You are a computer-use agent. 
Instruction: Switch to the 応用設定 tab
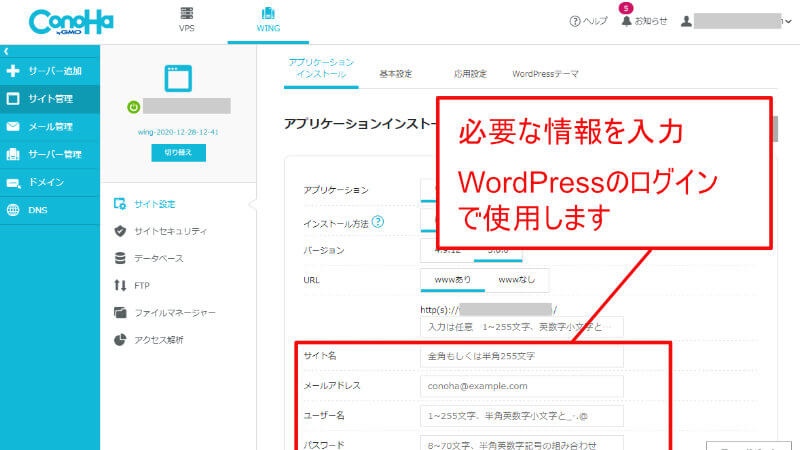pos(470,74)
